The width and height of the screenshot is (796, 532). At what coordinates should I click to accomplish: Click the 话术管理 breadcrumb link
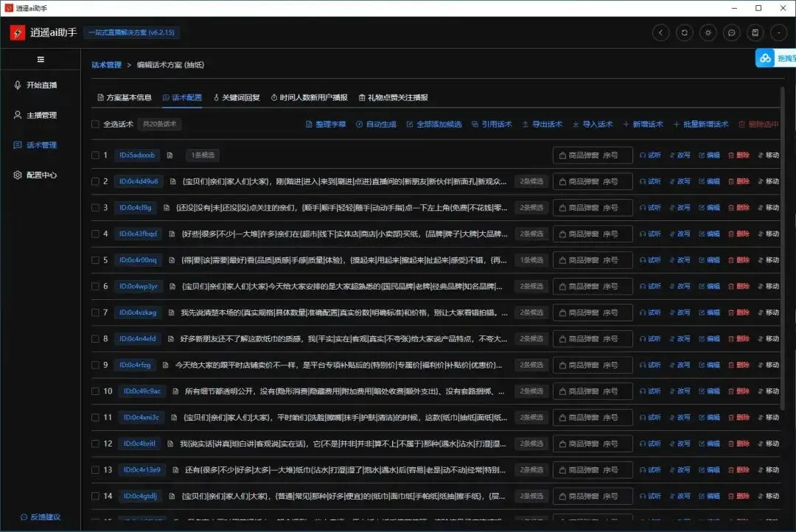(107, 64)
